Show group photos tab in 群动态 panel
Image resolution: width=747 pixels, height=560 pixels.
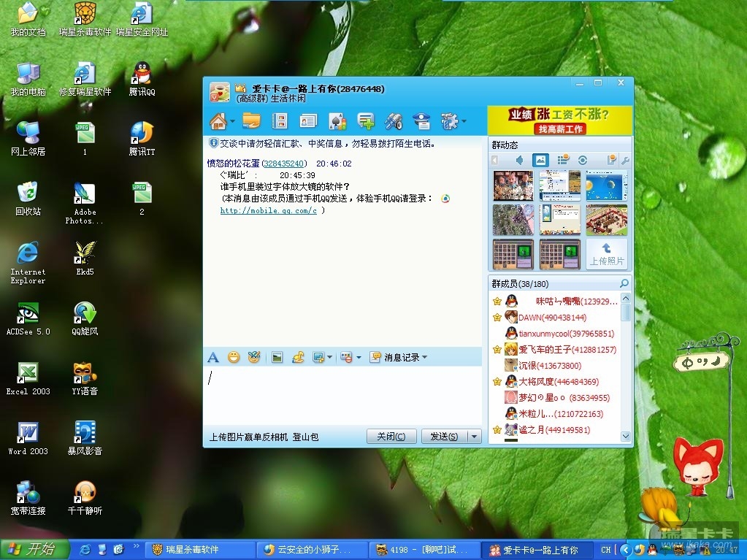pyautogui.click(x=541, y=160)
